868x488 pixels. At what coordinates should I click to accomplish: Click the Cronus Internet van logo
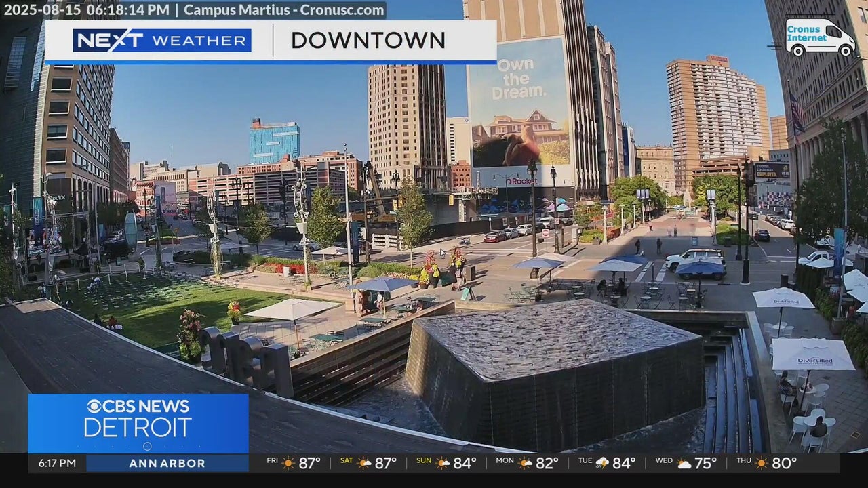(820, 37)
